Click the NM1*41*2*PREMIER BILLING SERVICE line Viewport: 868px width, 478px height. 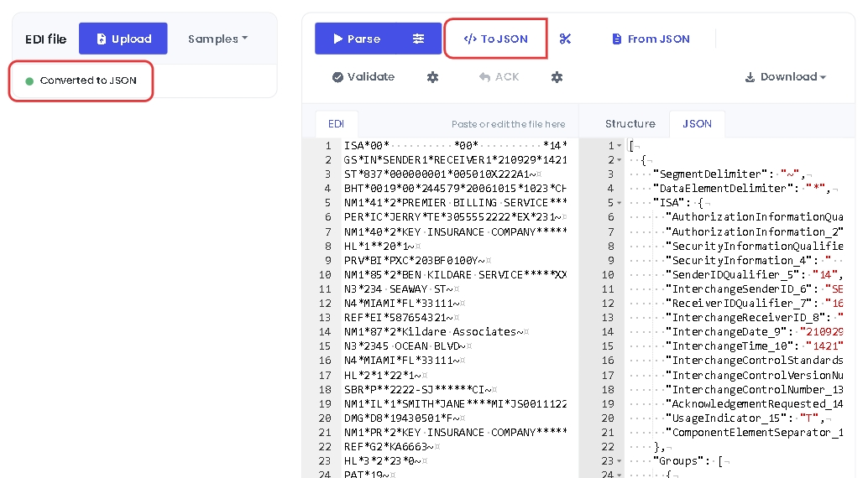455,203
